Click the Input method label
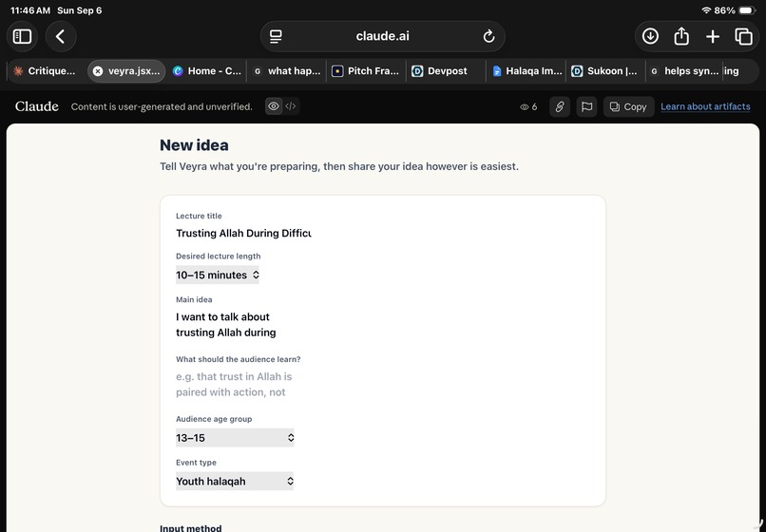766x532 pixels. pos(190,527)
